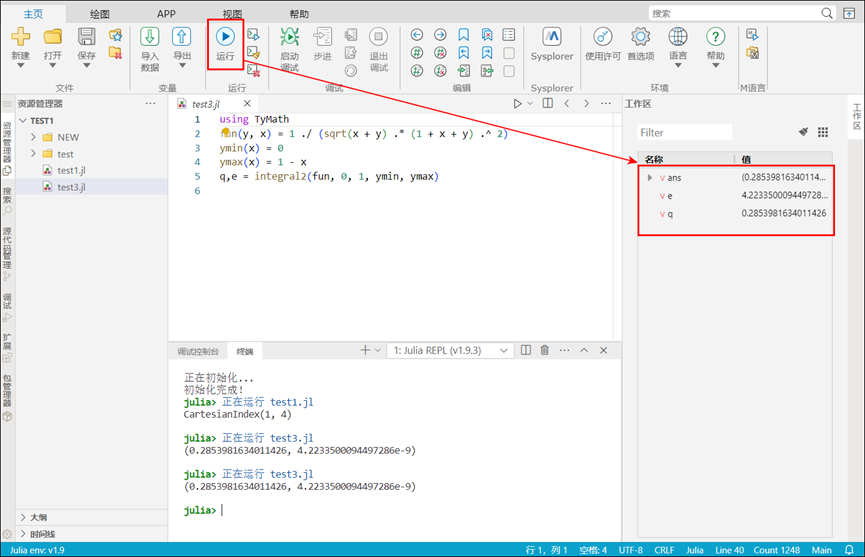Click the 导出 (Export) up-arrow icon

(181, 36)
